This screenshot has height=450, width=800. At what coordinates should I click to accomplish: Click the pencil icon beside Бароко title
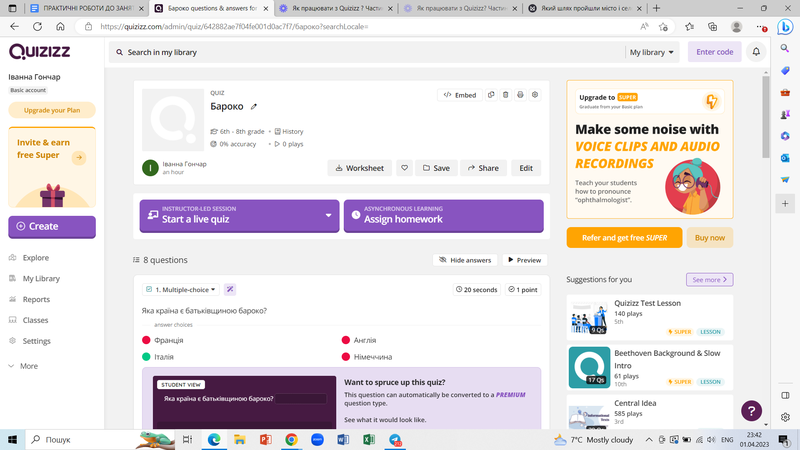[x=254, y=107]
